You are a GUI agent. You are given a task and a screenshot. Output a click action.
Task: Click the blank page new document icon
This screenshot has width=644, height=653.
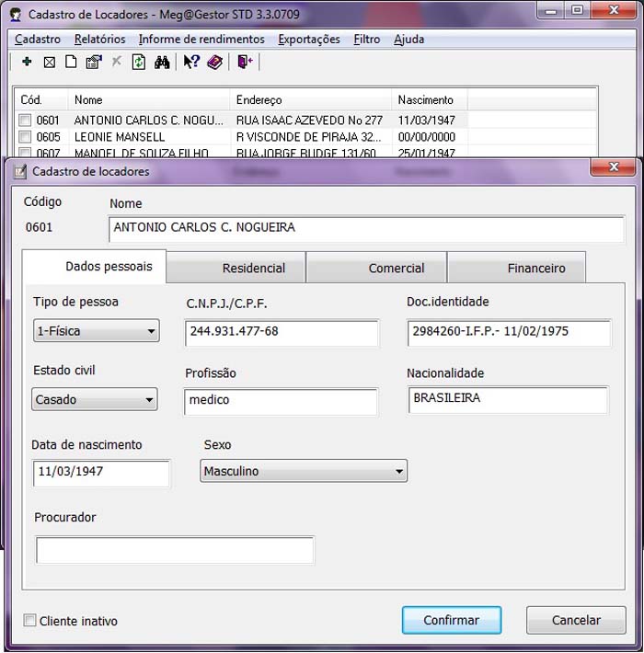(x=71, y=62)
